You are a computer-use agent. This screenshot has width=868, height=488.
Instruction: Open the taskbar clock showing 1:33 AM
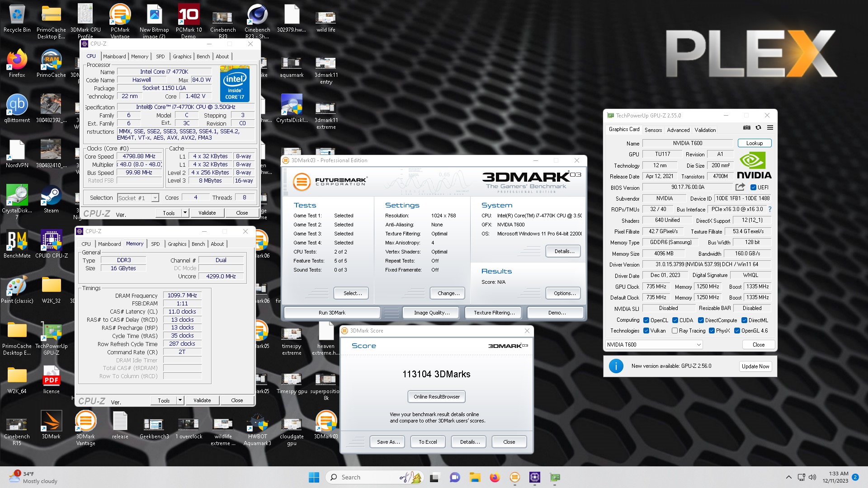coord(835,477)
